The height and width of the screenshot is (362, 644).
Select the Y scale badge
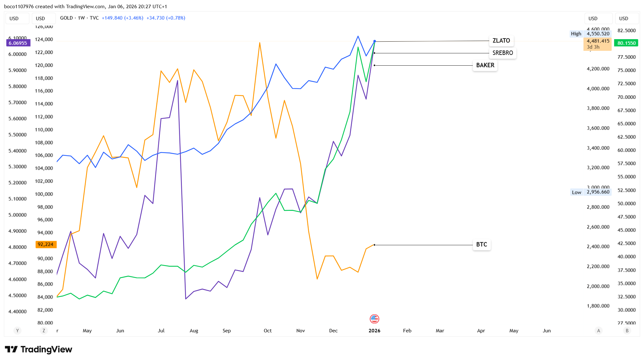[17, 330]
